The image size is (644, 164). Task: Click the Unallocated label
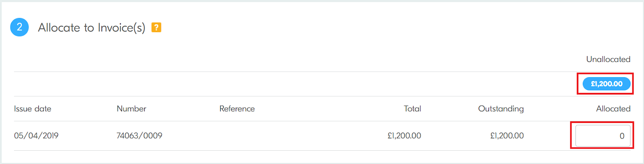click(608, 59)
